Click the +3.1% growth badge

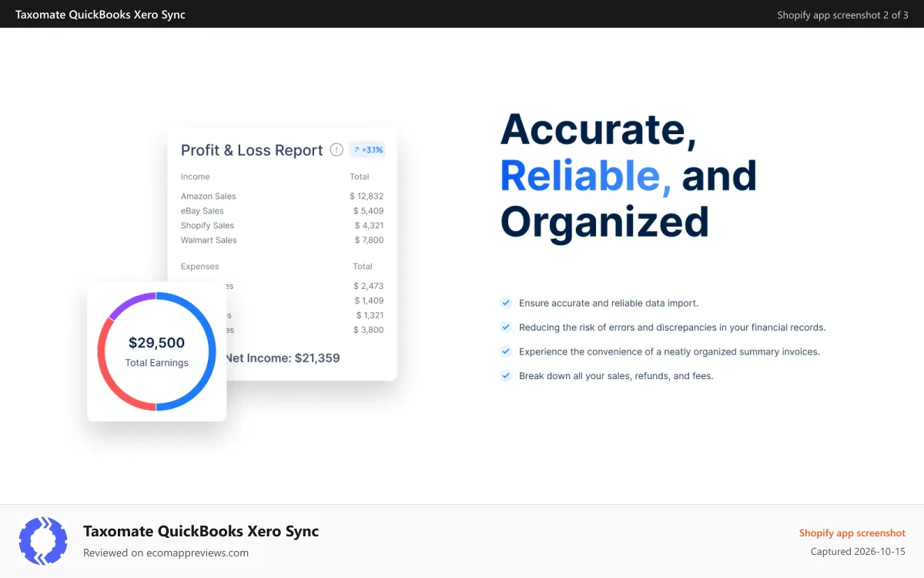367,150
